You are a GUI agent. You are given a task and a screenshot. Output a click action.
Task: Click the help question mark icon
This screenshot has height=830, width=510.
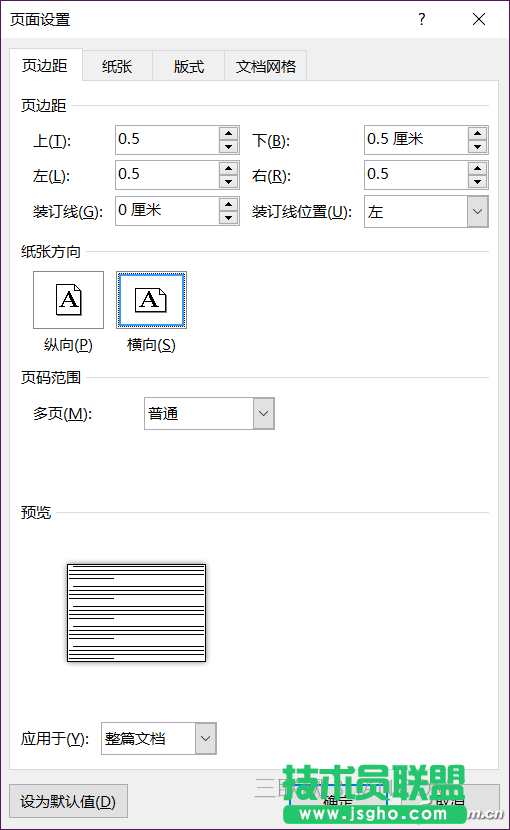422,20
